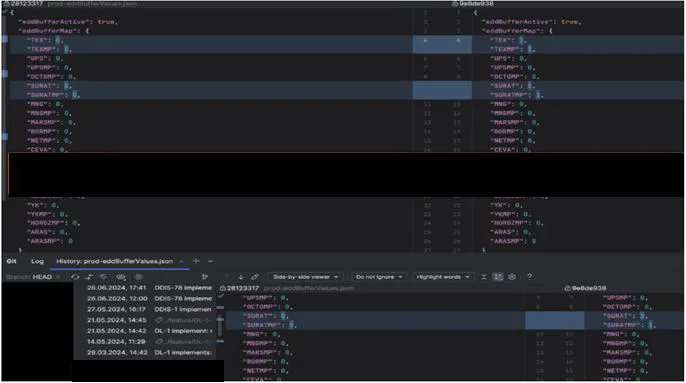Click "eddBufferMap" line in upper right pane
The height and width of the screenshot is (383, 686).
pyautogui.click(x=518, y=31)
